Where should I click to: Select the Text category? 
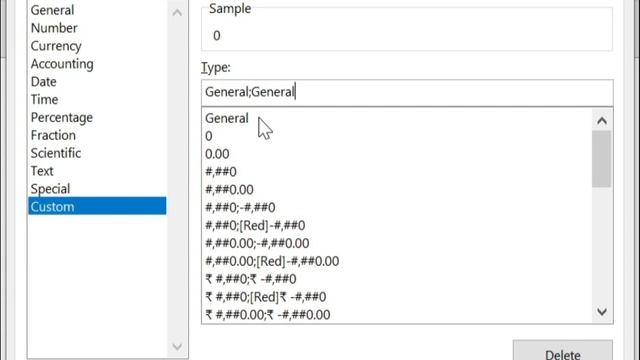97,171
